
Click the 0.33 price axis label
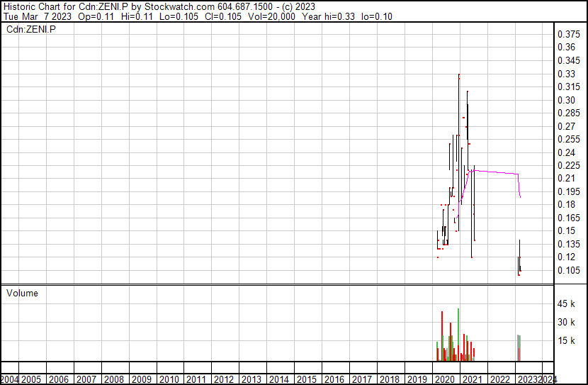pos(566,74)
